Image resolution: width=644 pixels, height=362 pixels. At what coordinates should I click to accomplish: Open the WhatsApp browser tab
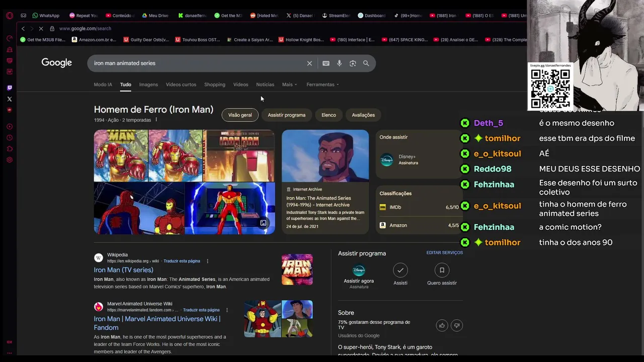pos(45,16)
